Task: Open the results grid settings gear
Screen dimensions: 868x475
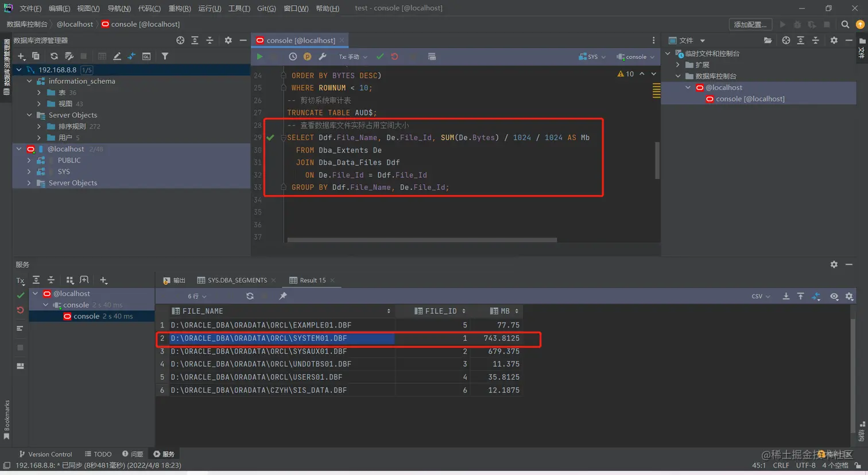Action: tap(849, 296)
